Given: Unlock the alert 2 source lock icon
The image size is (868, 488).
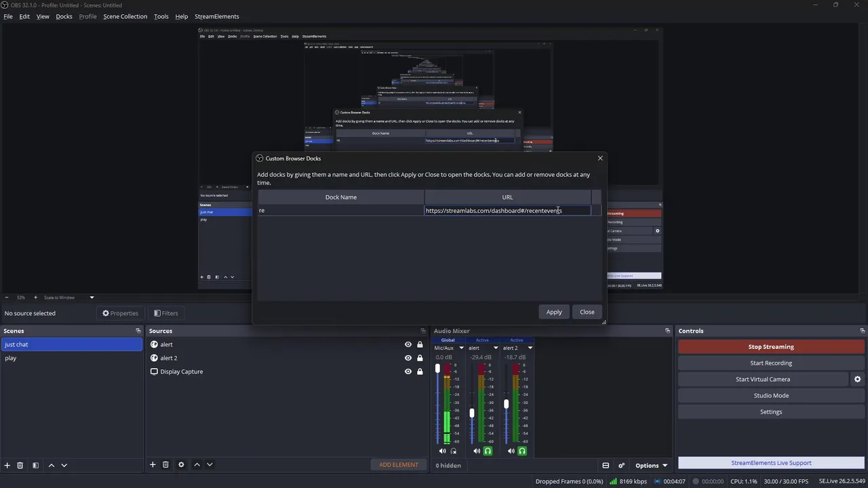Looking at the screenshot, I should coord(420,358).
